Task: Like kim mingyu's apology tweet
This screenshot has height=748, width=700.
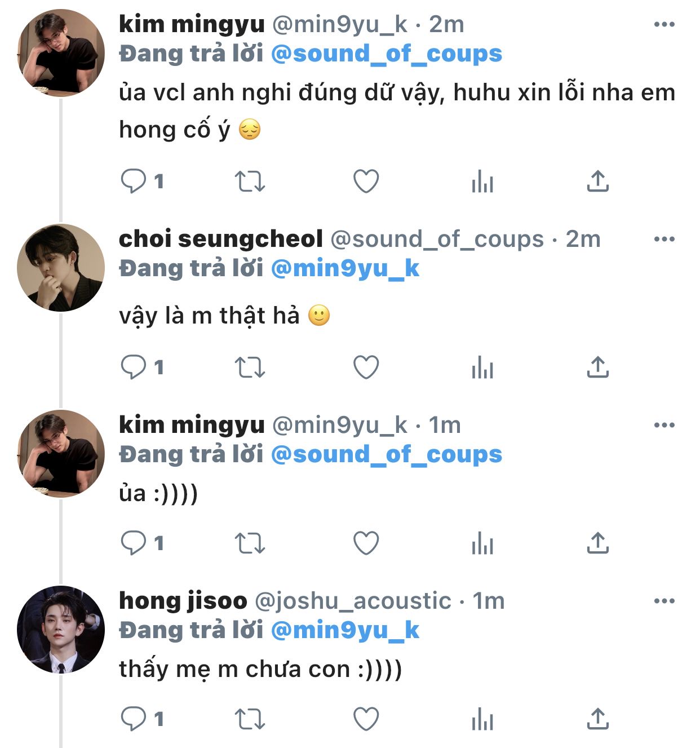Action: tap(366, 182)
